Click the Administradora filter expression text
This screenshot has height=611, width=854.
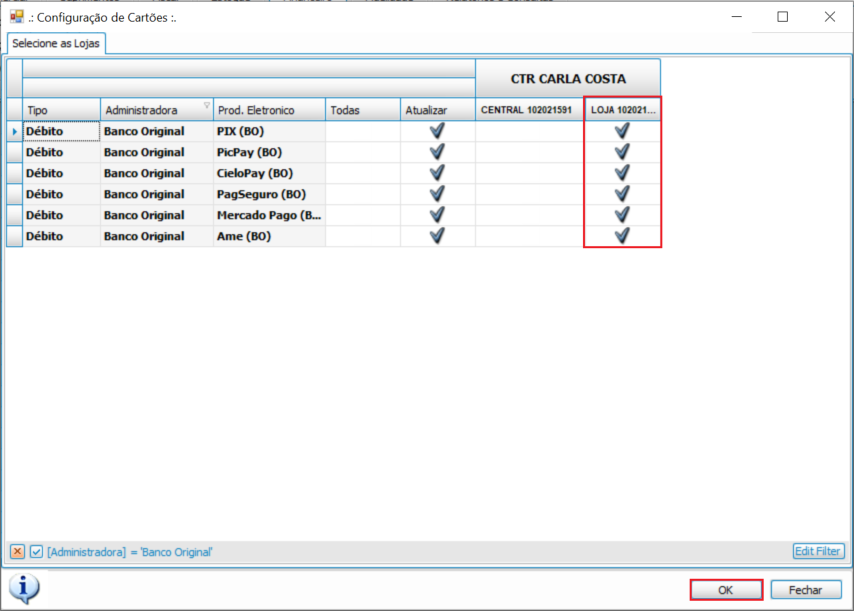pyautogui.click(x=130, y=552)
